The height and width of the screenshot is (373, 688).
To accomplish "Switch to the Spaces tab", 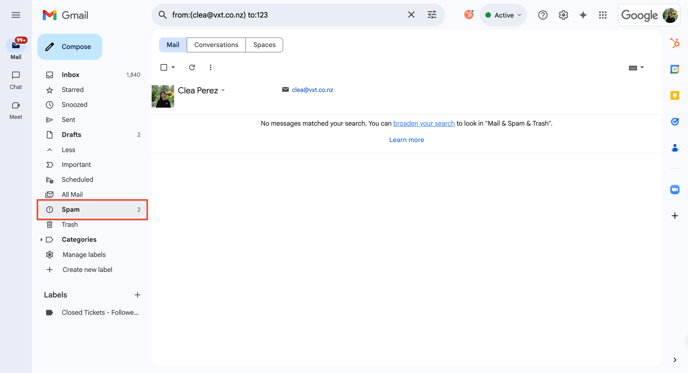I will [x=264, y=45].
